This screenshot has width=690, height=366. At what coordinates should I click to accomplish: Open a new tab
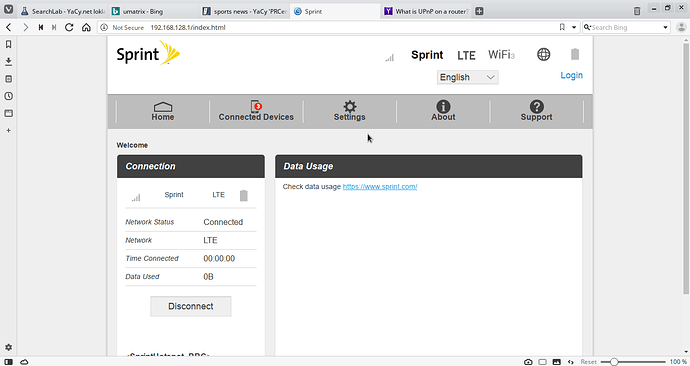[479, 11]
